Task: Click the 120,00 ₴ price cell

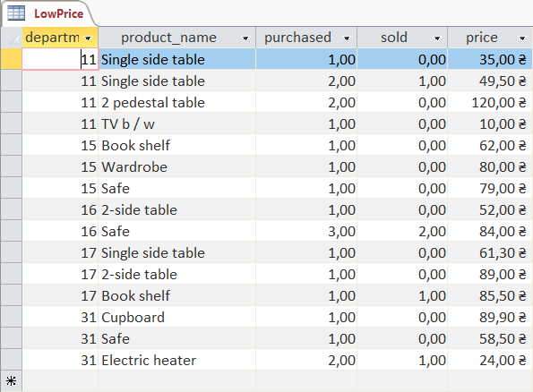Action: [x=490, y=103]
